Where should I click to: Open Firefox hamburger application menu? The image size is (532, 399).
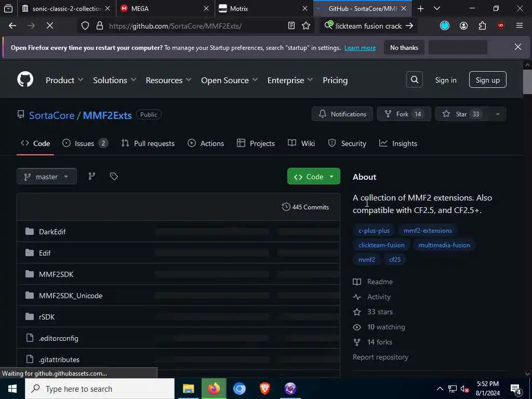tap(519, 26)
